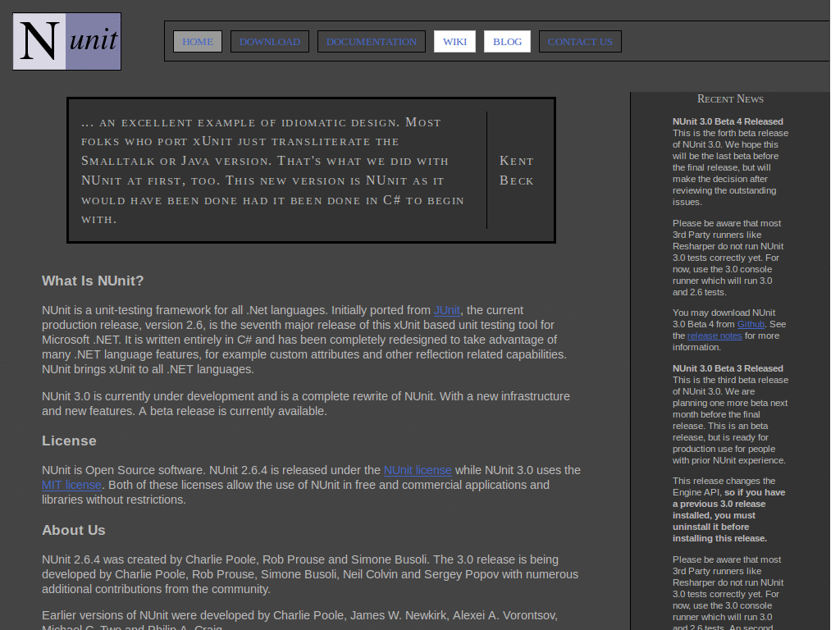
Task: Click the 'About Us' heading
Action: pyautogui.click(x=73, y=531)
